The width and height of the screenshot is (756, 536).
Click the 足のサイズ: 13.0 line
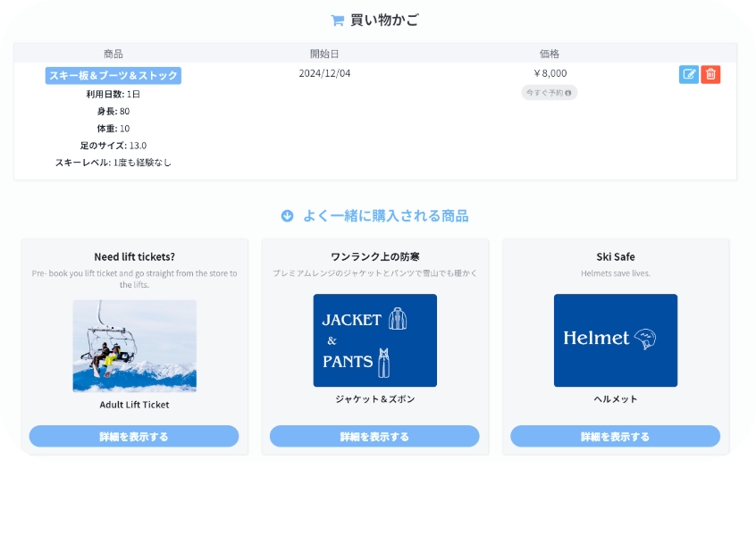113,146
